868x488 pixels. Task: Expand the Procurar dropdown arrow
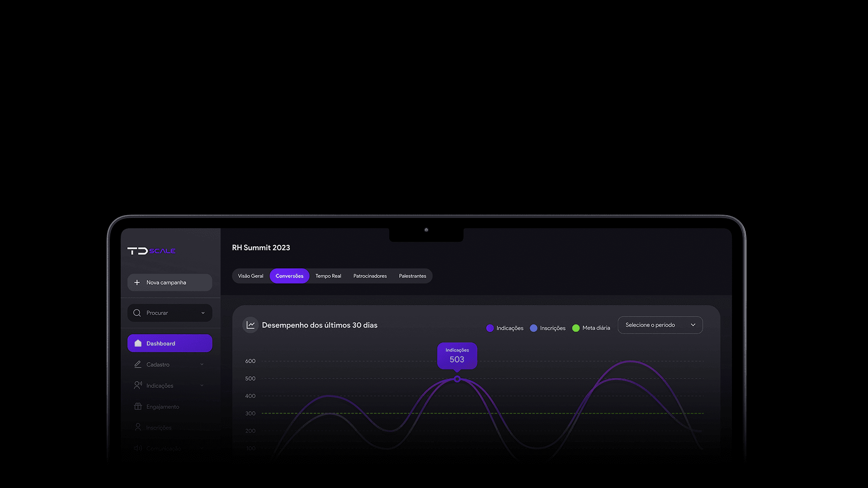pyautogui.click(x=203, y=313)
